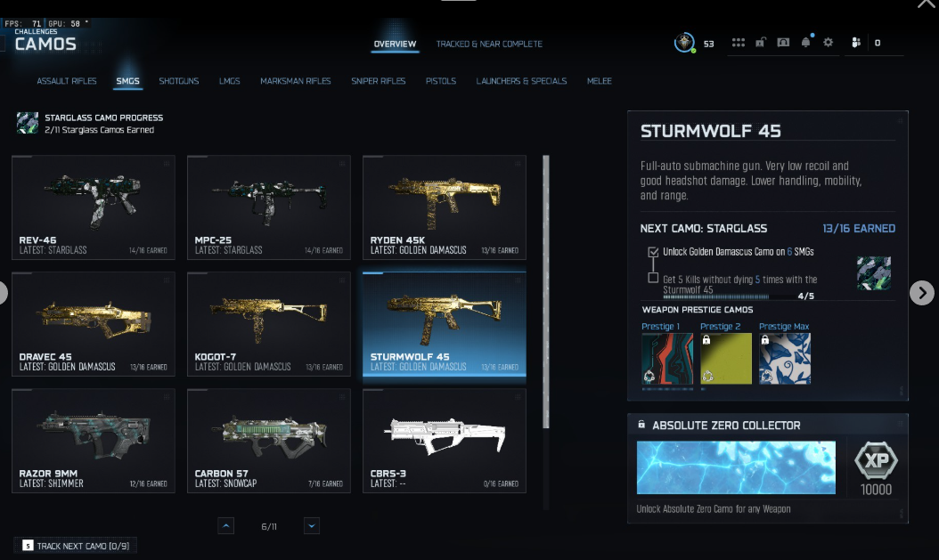
Task: Open notifications bell icon
Action: pos(806,42)
